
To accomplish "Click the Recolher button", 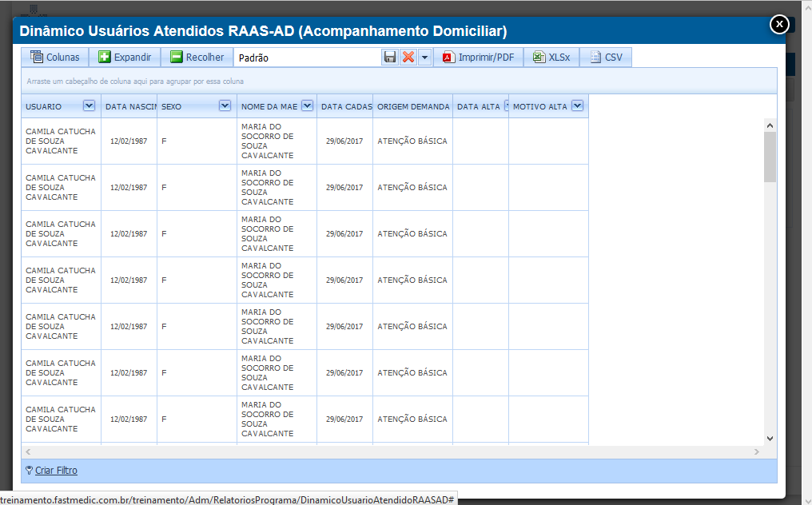I will click(197, 57).
